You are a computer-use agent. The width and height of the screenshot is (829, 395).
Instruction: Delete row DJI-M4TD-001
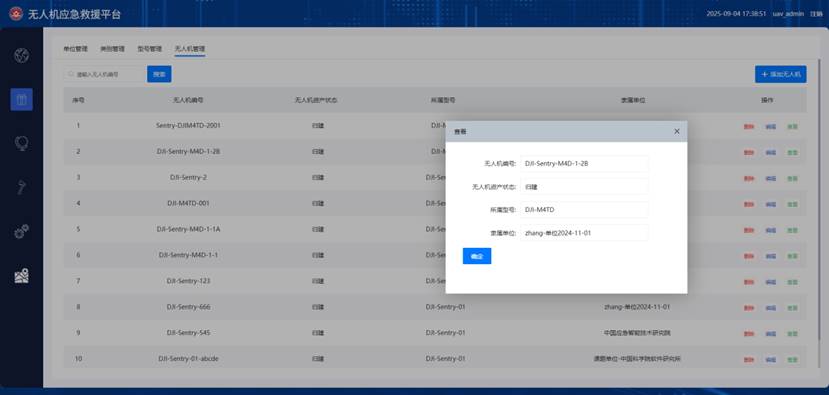pyautogui.click(x=749, y=204)
